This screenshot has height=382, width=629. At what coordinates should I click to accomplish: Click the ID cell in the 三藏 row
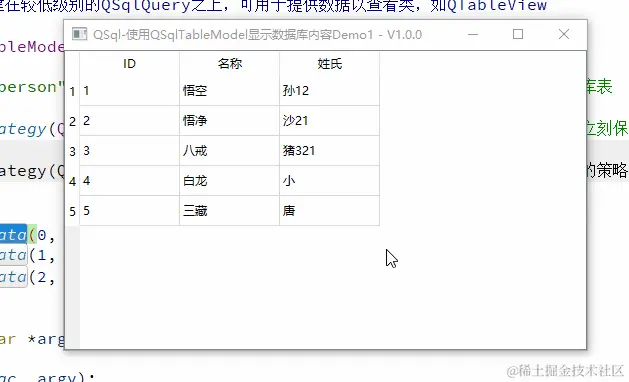click(130, 211)
